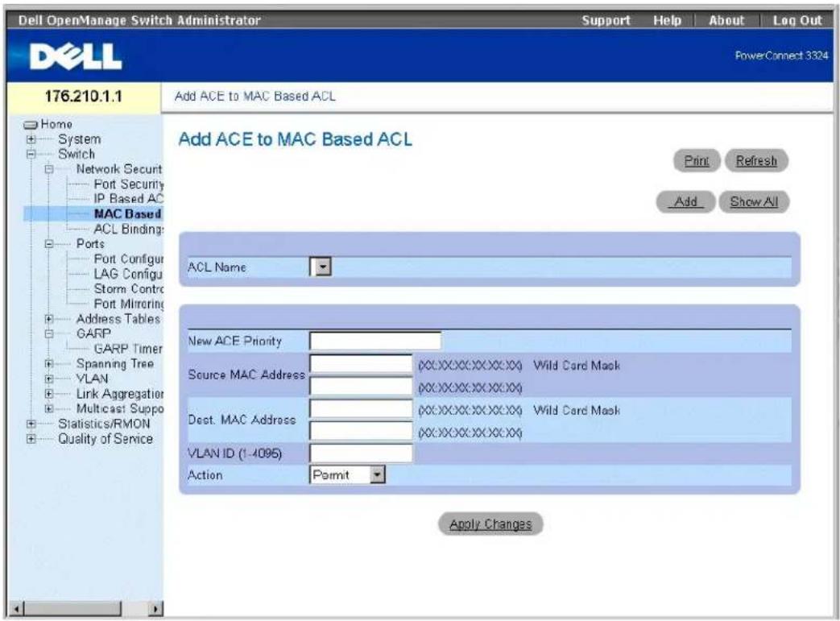Select LAG Configuration tree item
Screen dimensions: 840x621
(128, 274)
